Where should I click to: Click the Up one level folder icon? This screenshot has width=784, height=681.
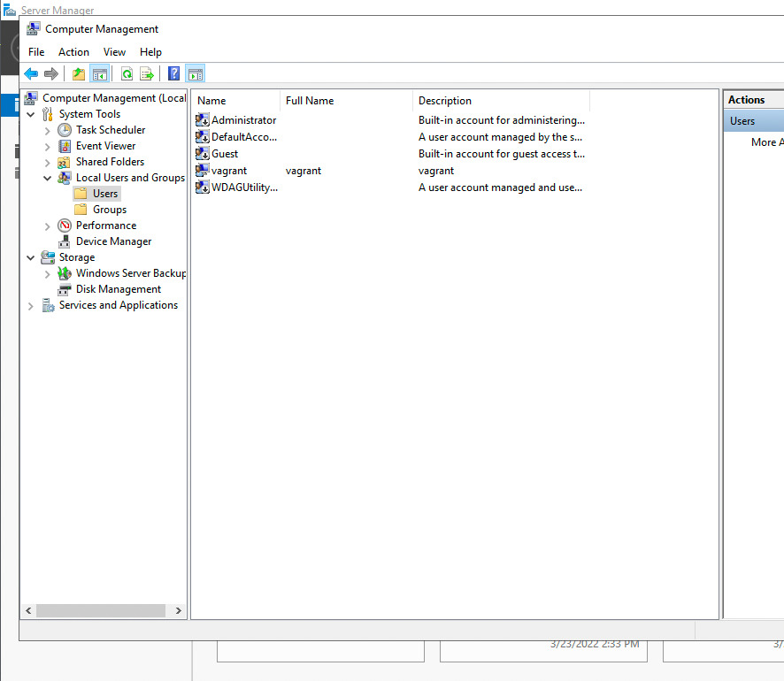pyautogui.click(x=79, y=74)
